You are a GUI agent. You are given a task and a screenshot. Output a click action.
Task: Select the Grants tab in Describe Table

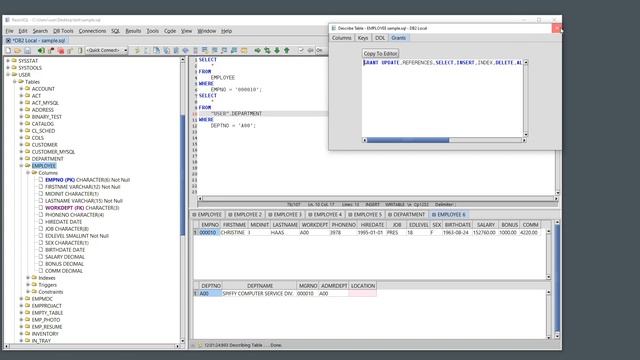[398, 38]
